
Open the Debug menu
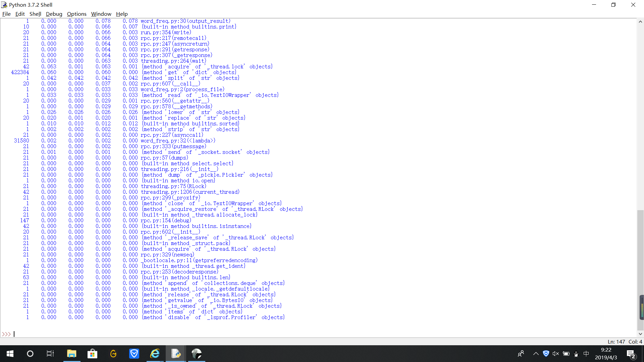coord(54,14)
